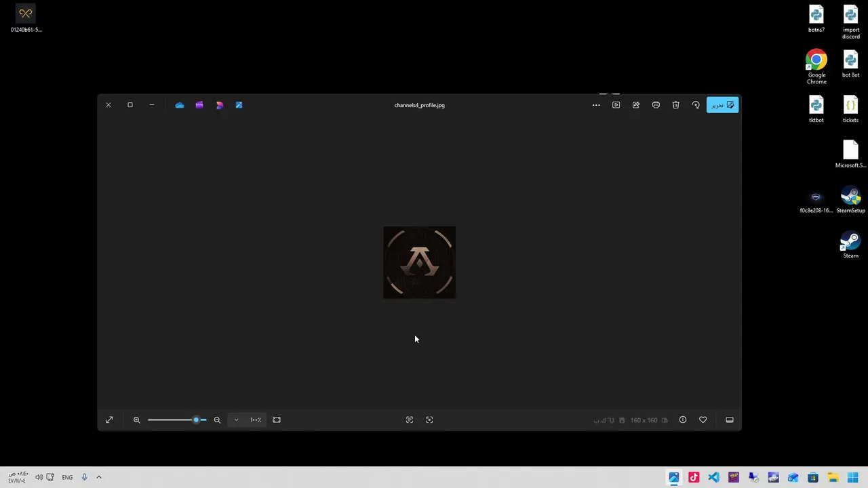The height and width of the screenshot is (488, 868).
Task: Click the microphone tray icon
Action: pyautogui.click(x=84, y=477)
